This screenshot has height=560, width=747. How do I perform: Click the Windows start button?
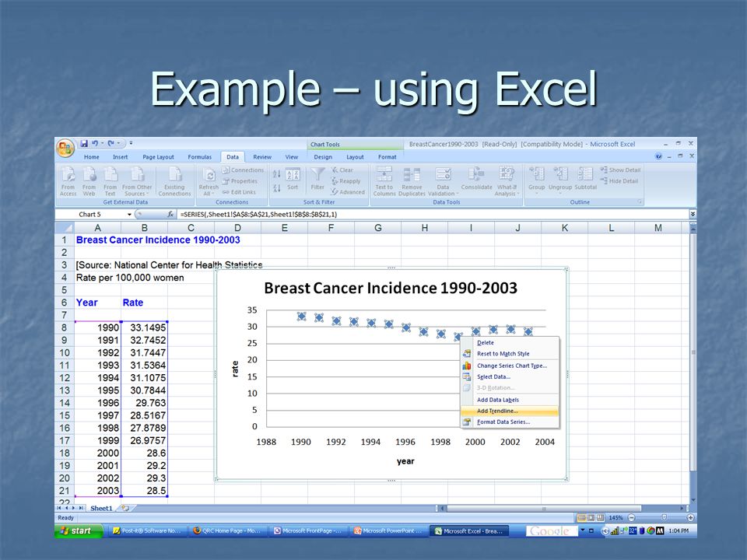(79, 531)
